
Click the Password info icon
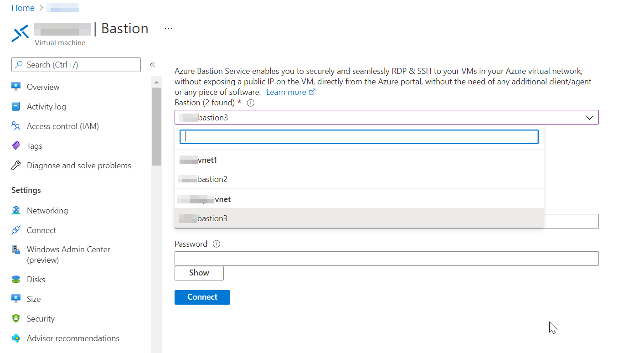(x=216, y=244)
